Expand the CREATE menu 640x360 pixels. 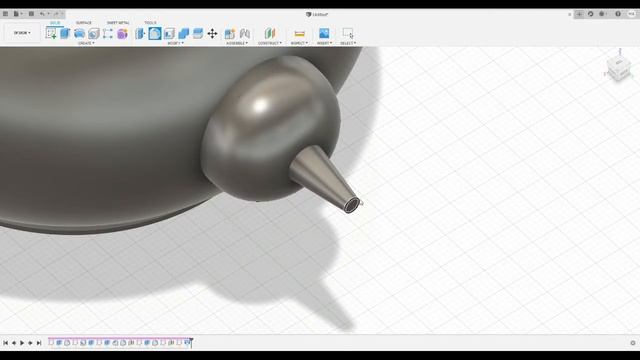[x=86, y=43]
